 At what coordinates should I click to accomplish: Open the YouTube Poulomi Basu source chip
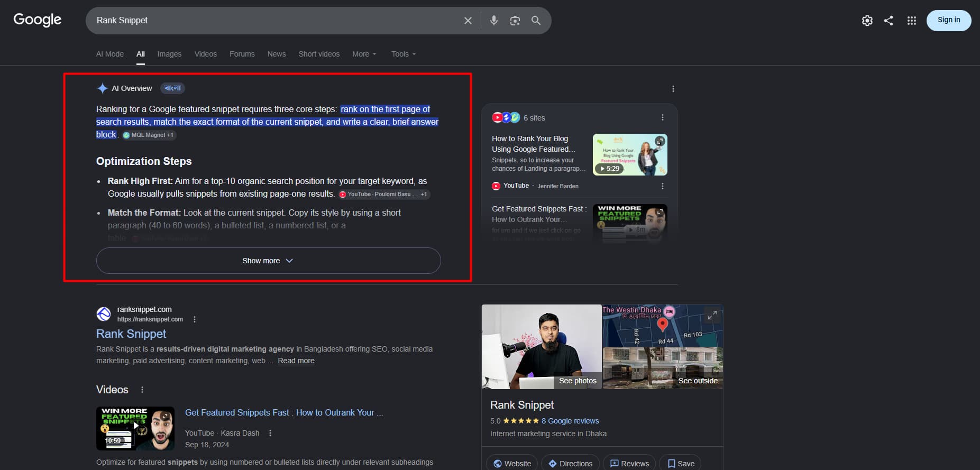[x=384, y=194]
